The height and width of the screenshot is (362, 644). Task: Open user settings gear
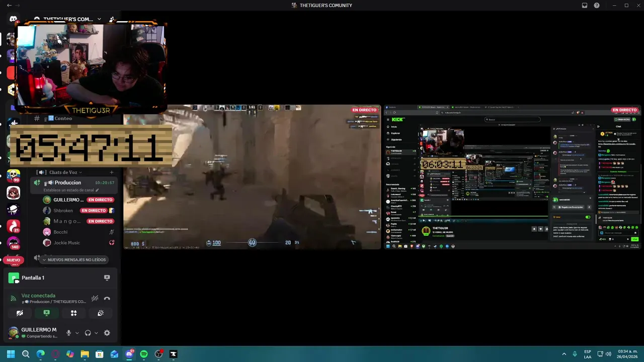(x=107, y=333)
